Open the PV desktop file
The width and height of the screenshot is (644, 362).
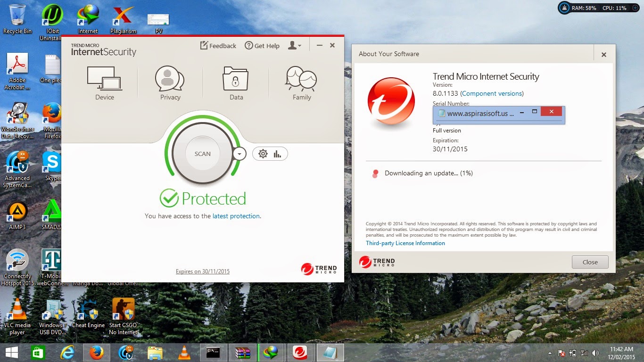pos(158,23)
